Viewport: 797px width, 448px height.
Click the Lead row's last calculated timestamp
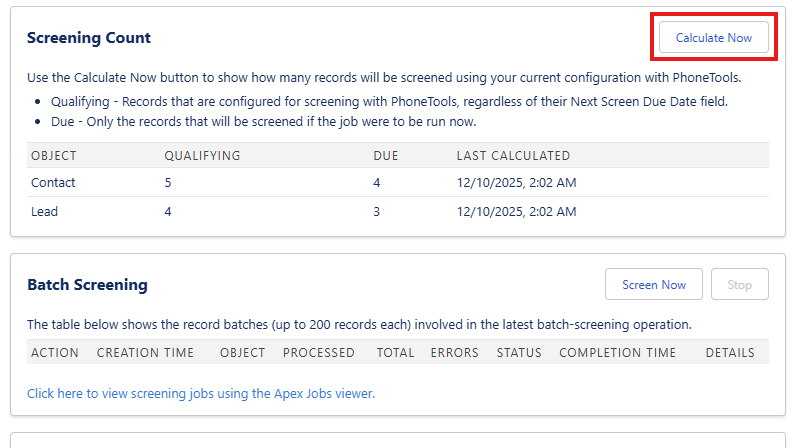pyautogui.click(x=516, y=212)
